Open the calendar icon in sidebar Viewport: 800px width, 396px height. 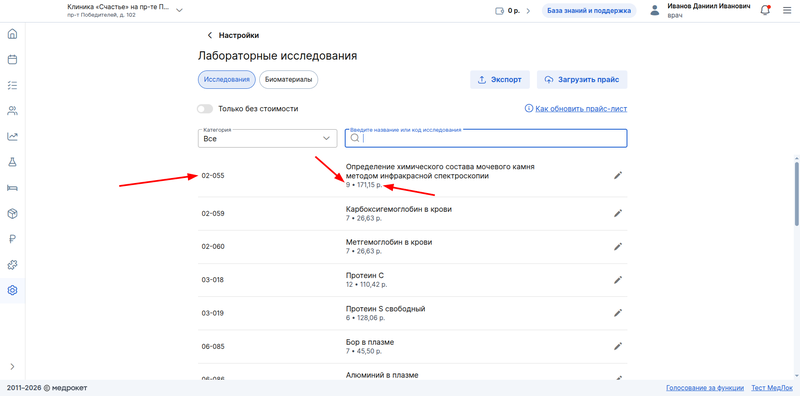[x=12, y=60]
